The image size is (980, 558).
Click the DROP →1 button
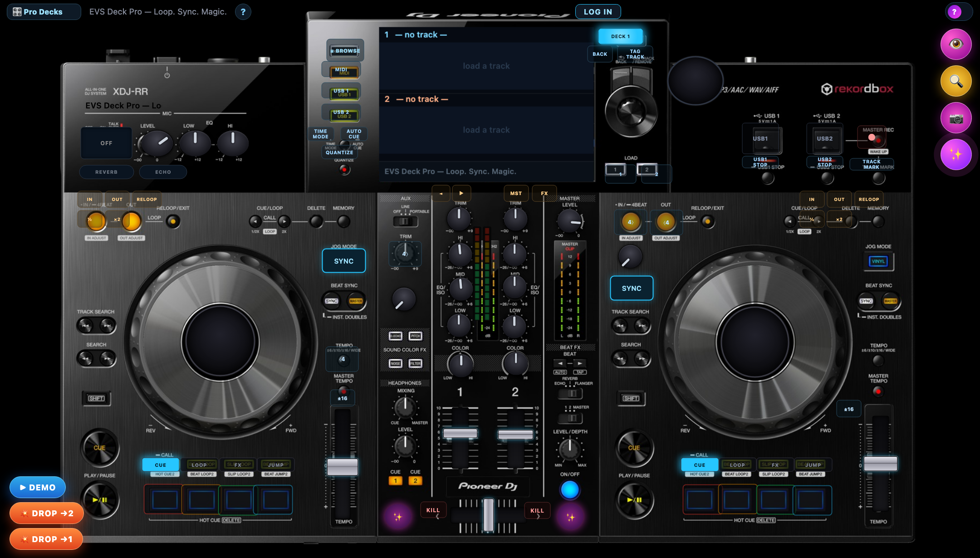(x=47, y=539)
